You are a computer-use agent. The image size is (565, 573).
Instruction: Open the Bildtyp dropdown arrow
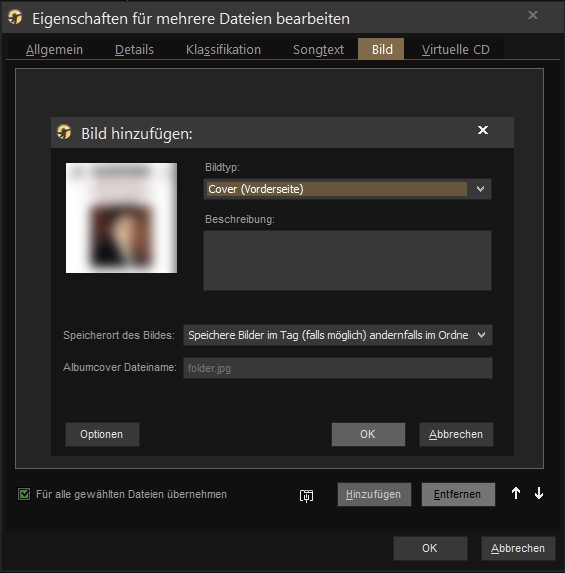point(480,189)
